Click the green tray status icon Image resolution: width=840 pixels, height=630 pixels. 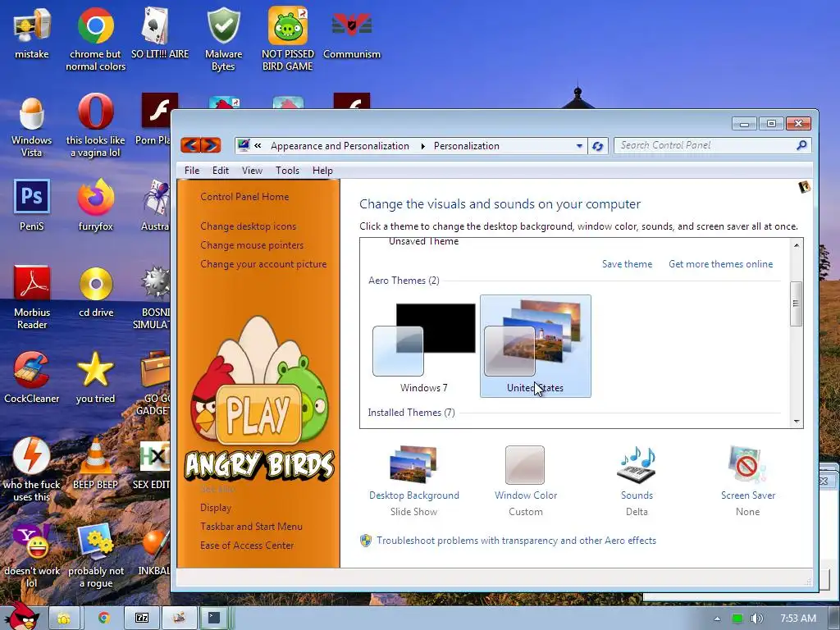click(737, 619)
